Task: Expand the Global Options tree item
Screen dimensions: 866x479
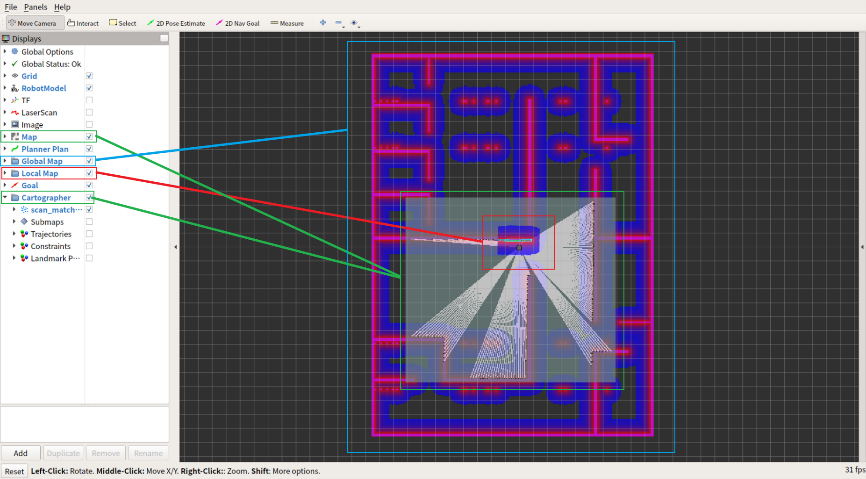Action: coord(5,52)
